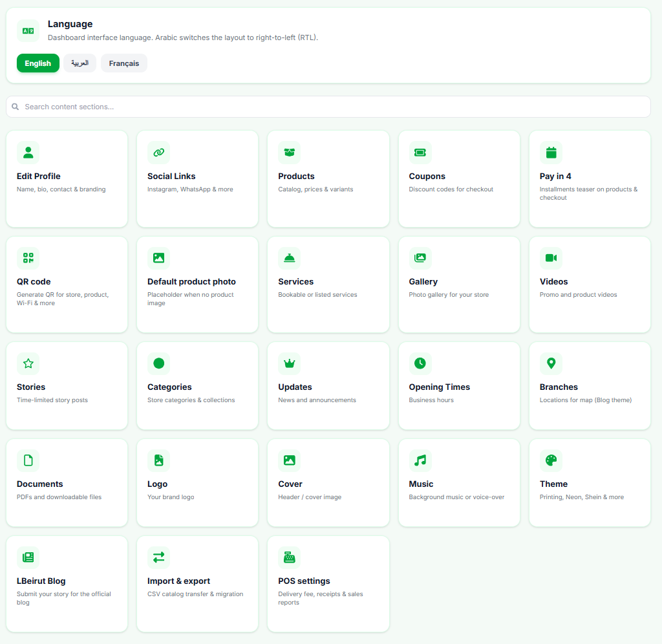Viewport: 662px width, 644px height.
Task: Click the Categories circle icon
Action: pyautogui.click(x=159, y=363)
